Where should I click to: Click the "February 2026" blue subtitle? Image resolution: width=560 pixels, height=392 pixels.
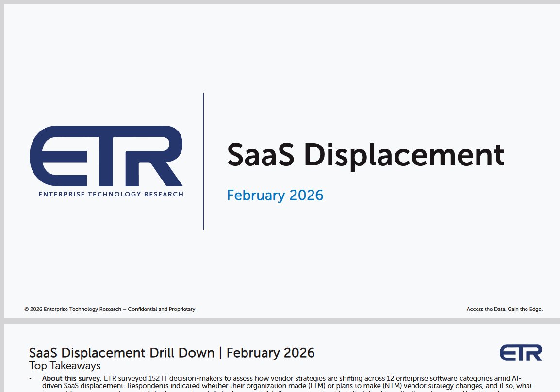[x=275, y=196]
